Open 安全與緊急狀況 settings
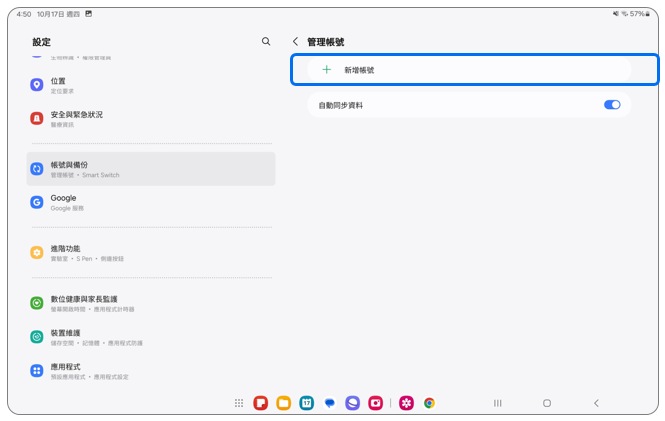 pyautogui.click(x=151, y=119)
